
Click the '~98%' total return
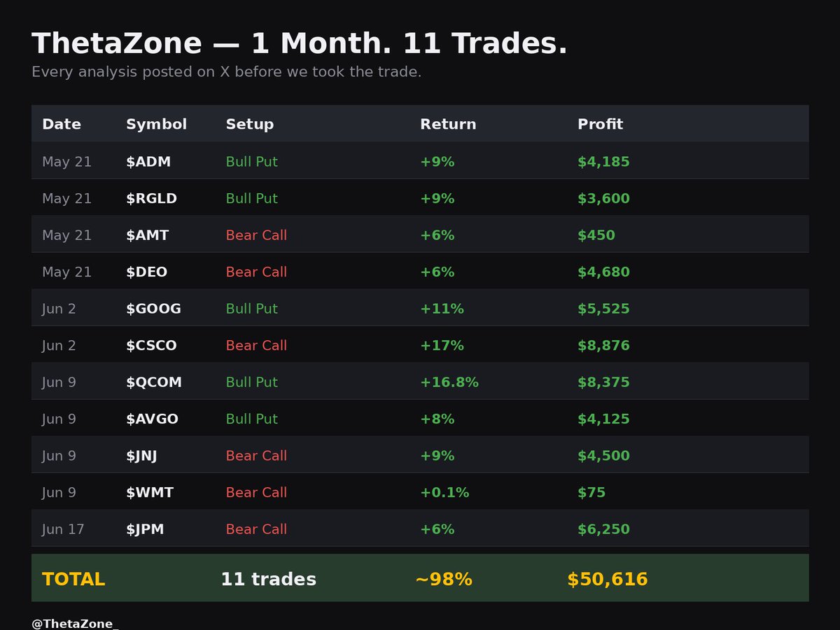click(x=444, y=580)
